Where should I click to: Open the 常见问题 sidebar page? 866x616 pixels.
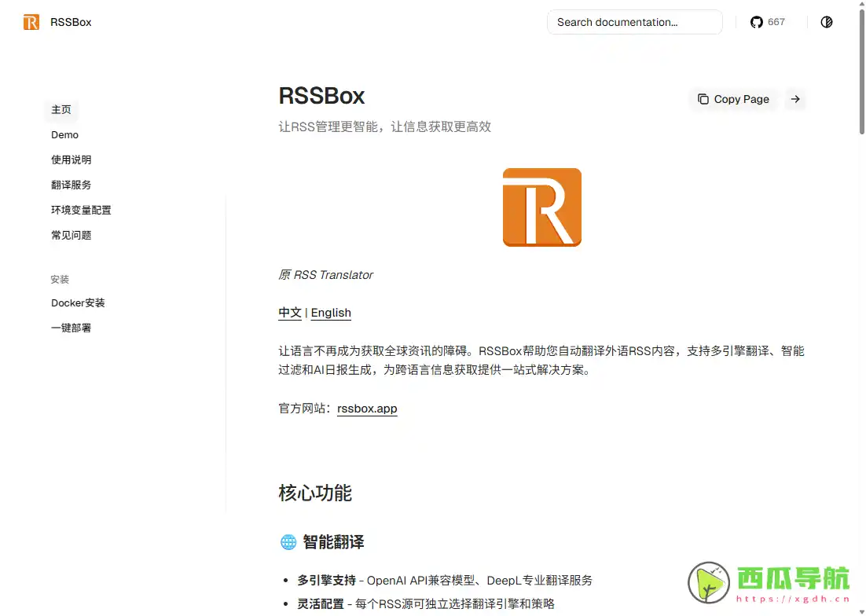pos(72,235)
